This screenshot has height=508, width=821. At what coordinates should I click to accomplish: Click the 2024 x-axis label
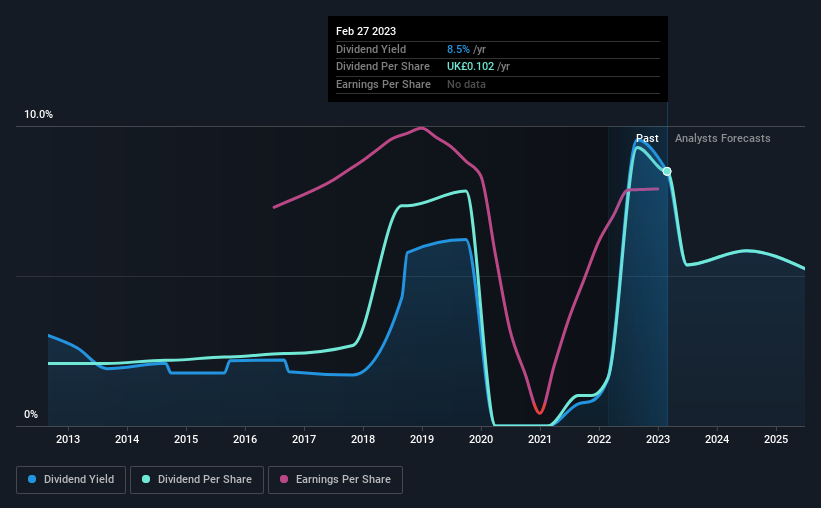click(717, 439)
